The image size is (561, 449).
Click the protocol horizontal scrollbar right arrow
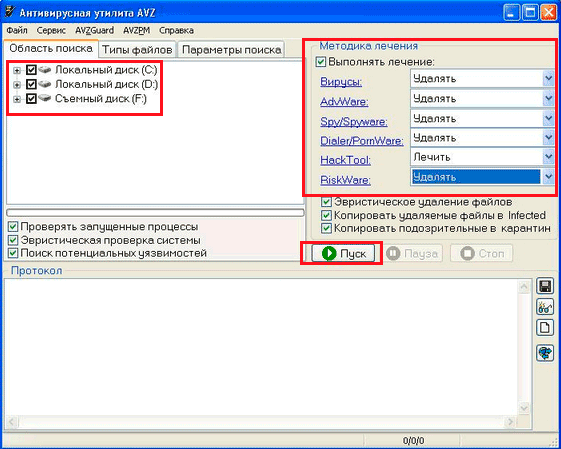pyautogui.click(x=510, y=422)
